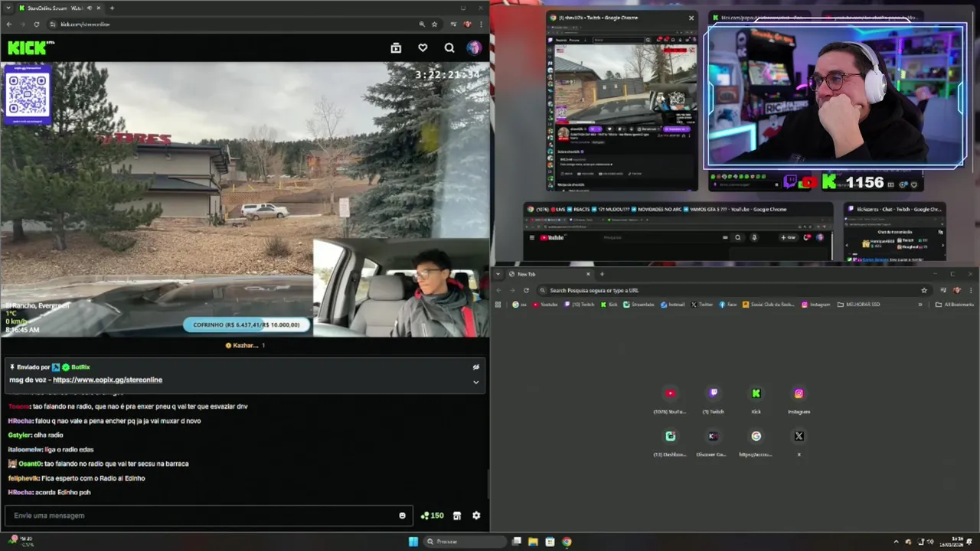
Task: Open the Twitter bookmark
Action: 702,305
